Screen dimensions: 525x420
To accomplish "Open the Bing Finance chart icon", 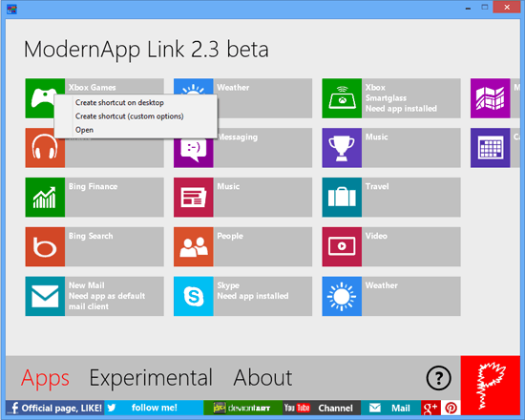I will click(x=45, y=198).
